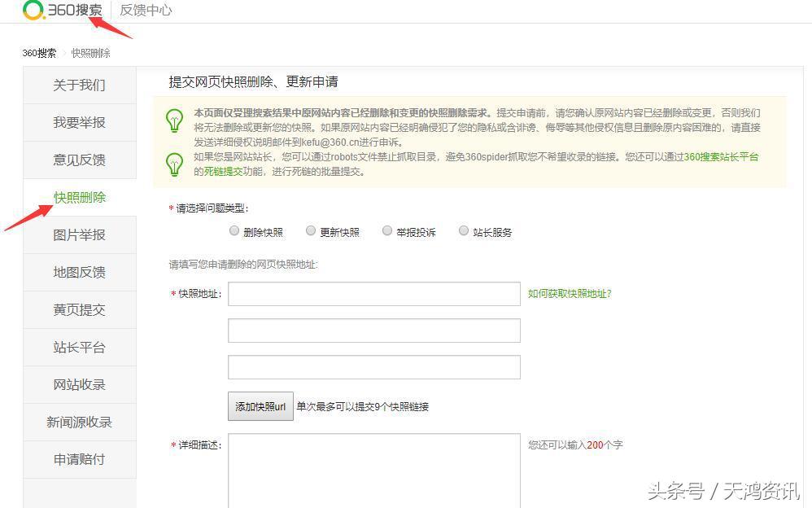Select the 更新快照 option
The height and width of the screenshot is (508, 812).
tap(310, 230)
